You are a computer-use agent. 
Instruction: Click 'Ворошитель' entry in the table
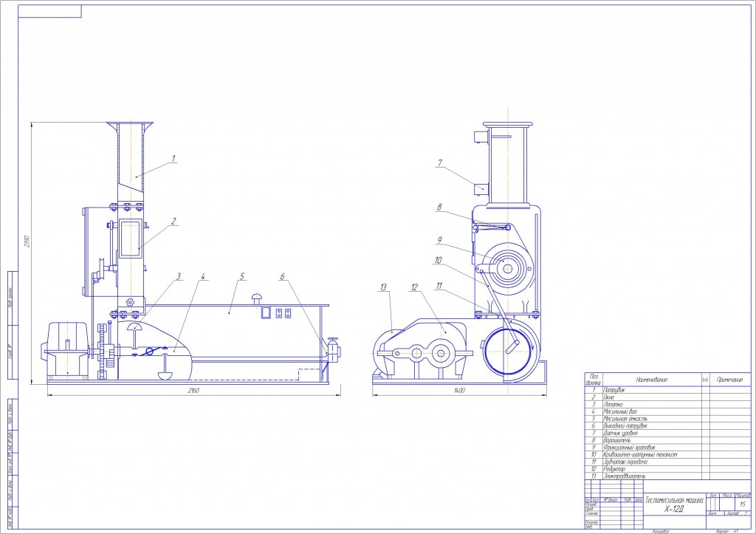[x=617, y=440]
